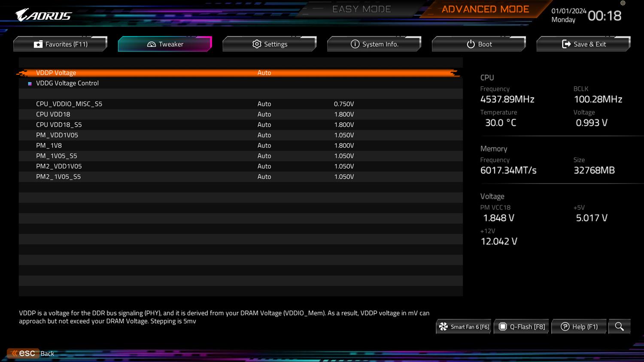Click the small gear icon near clock
Image resolution: width=644 pixels, height=362 pixels.
click(623, 3)
